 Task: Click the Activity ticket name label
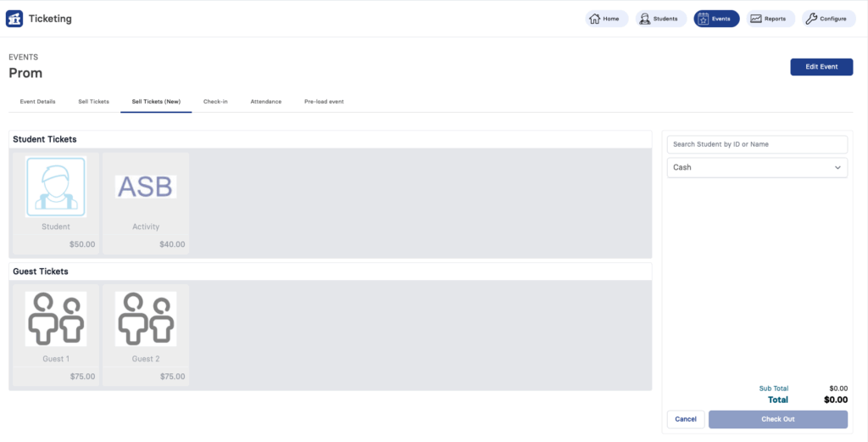pyautogui.click(x=146, y=227)
